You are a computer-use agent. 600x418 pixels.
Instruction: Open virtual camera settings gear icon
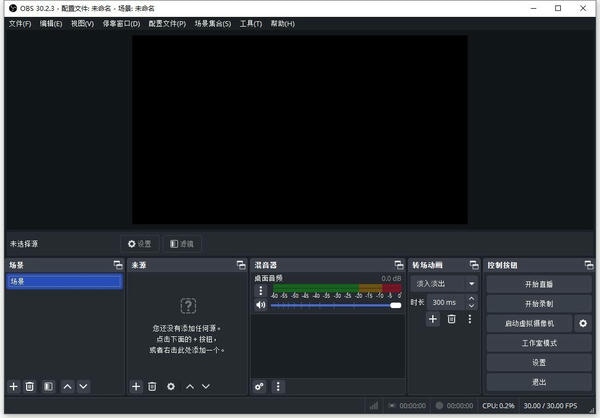click(583, 323)
